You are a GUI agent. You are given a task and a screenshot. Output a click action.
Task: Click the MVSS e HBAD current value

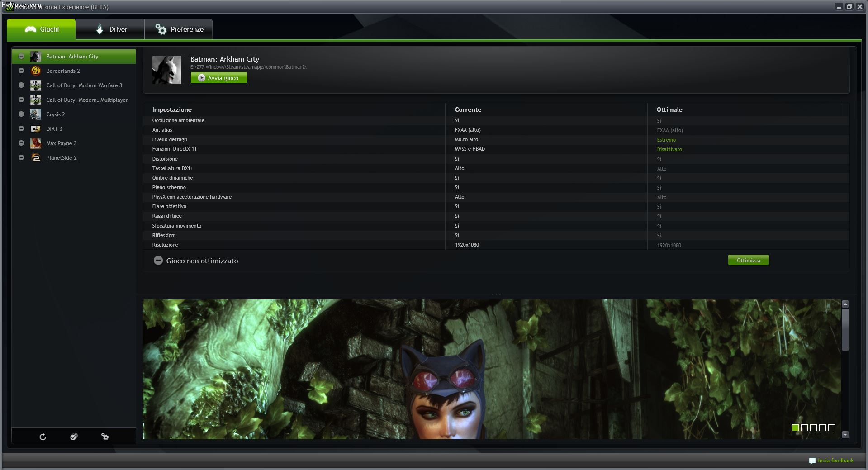pos(470,149)
